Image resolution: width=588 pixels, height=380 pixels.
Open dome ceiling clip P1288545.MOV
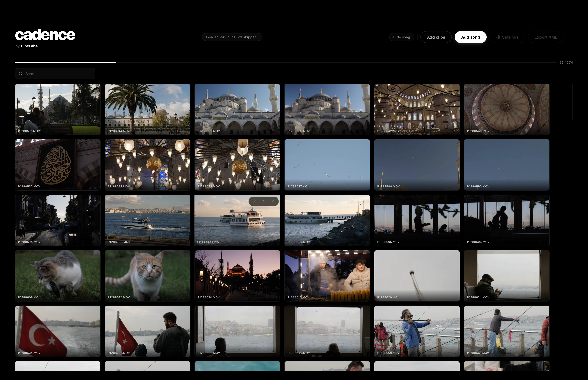coord(507,109)
